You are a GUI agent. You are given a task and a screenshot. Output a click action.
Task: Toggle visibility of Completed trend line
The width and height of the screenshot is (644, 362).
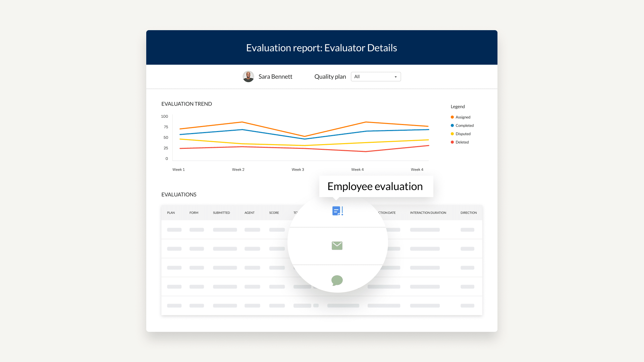tap(465, 125)
